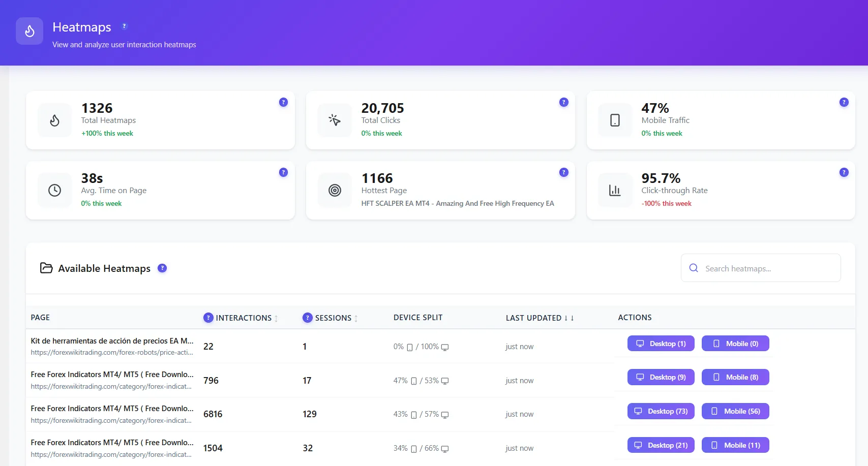This screenshot has height=466, width=868.
Task: Sort table by SESSIONS column
Action: 336,318
